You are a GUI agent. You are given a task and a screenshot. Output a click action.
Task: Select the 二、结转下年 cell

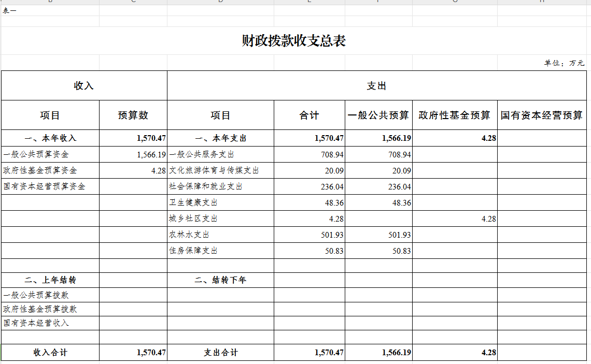(220, 280)
